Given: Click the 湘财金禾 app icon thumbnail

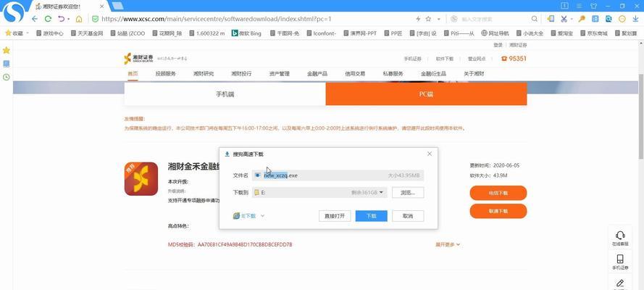Looking at the screenshot, I should (x=141, y=178).
